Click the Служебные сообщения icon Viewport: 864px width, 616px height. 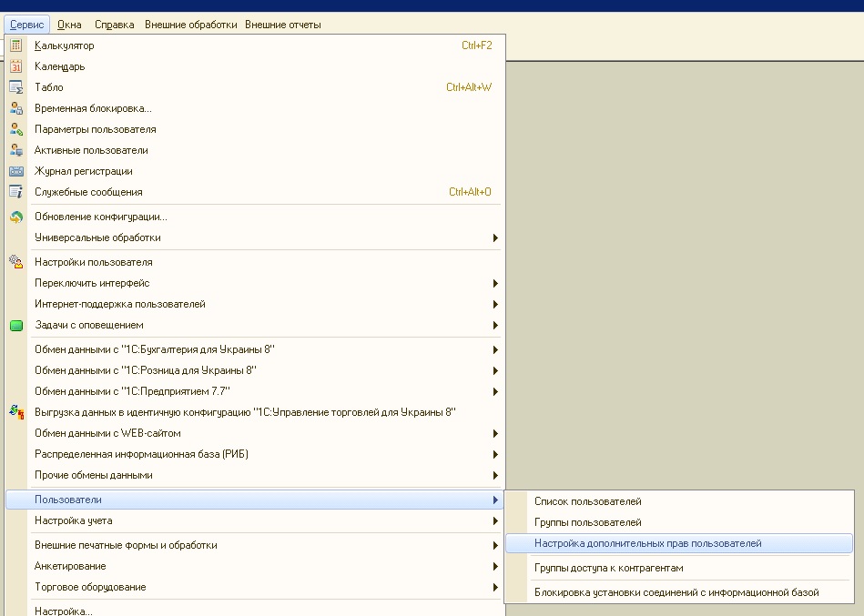pos(16,192)
